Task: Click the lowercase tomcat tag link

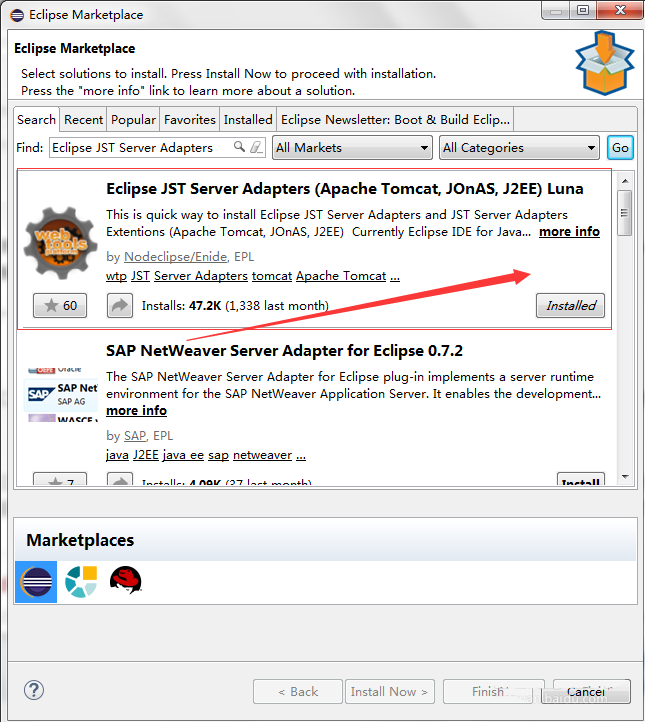Action: pyautogui.click(x=272, y=276)
